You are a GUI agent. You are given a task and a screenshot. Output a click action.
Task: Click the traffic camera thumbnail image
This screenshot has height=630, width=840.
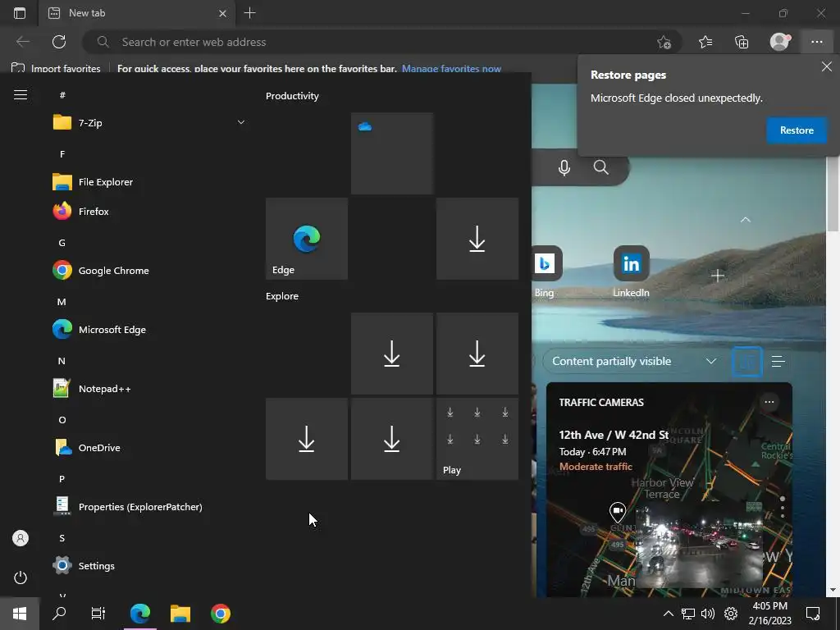point(699,546)
